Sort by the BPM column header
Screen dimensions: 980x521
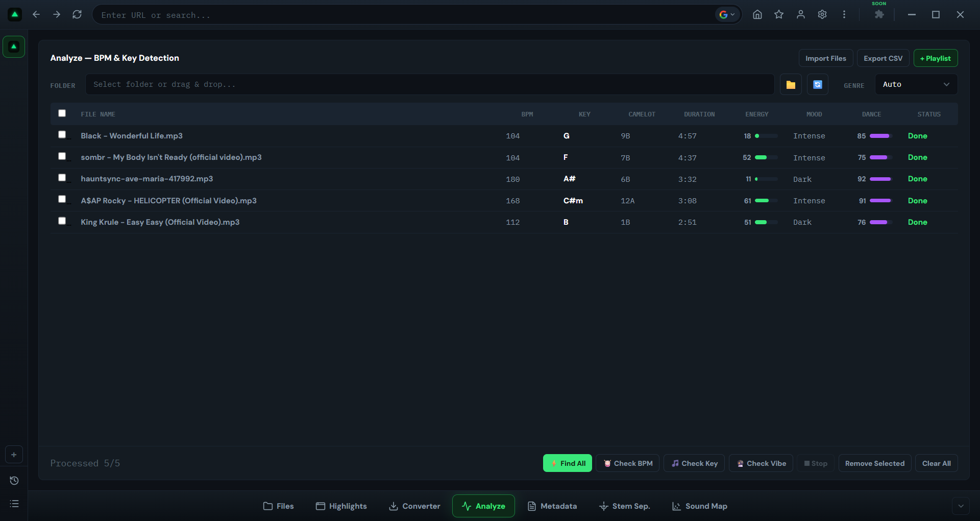pos(527,114)
